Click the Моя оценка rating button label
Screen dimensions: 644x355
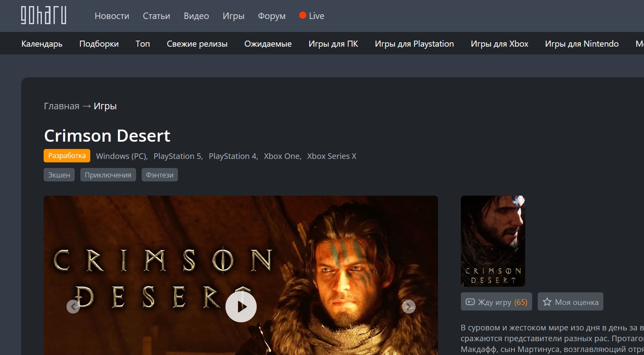point(577,302)
